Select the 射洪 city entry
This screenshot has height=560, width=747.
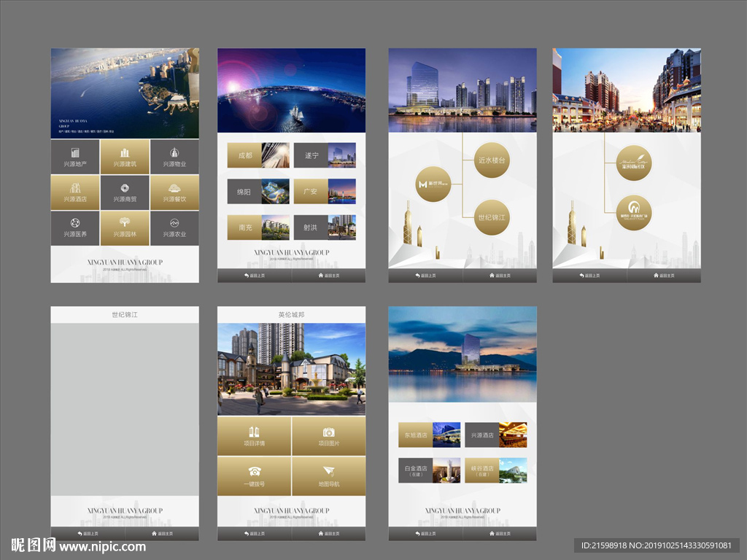(x=325, y=227)
